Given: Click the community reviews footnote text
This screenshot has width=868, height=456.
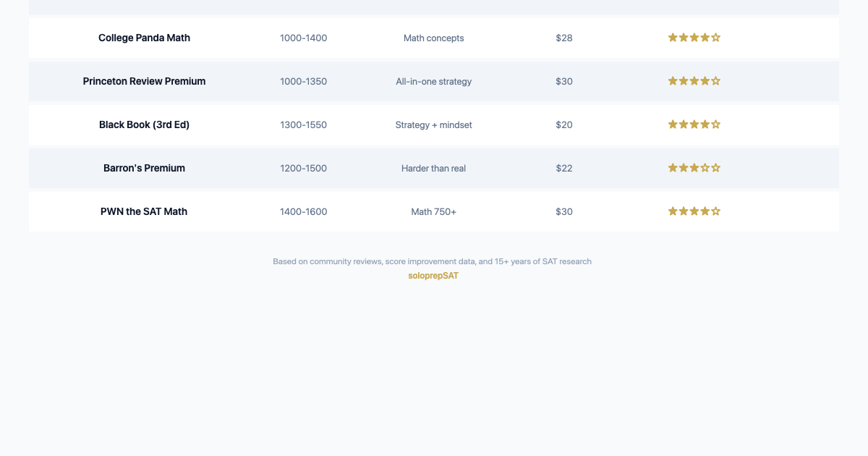Looking at the screenshot, I should point(433,261).
